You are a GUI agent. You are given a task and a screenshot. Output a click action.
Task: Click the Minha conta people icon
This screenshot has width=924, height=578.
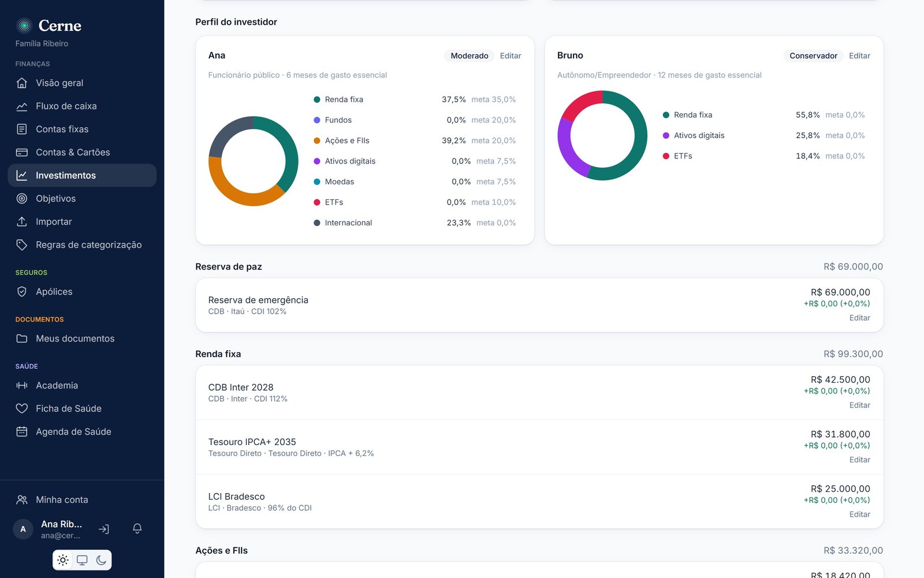click(22, 499)
